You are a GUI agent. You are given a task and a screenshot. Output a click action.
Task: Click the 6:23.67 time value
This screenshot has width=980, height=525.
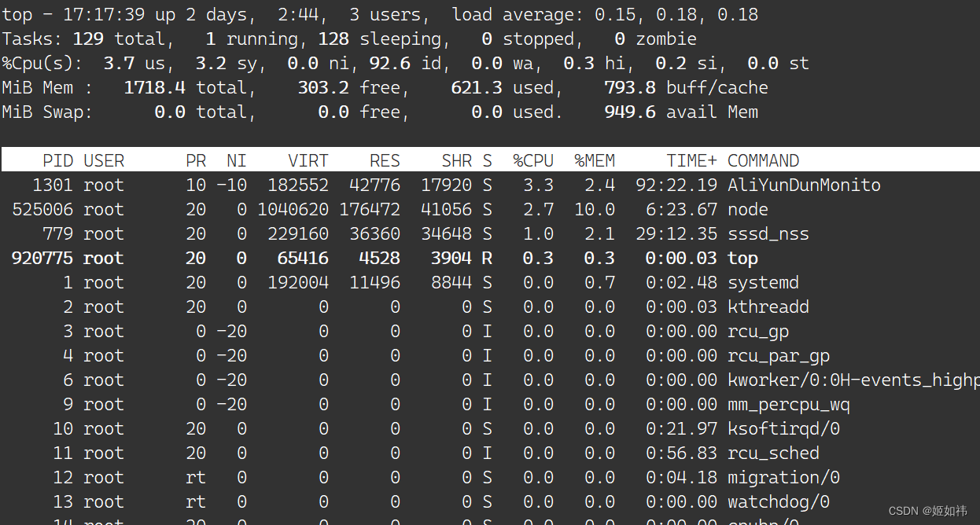[x=681, y=210]
